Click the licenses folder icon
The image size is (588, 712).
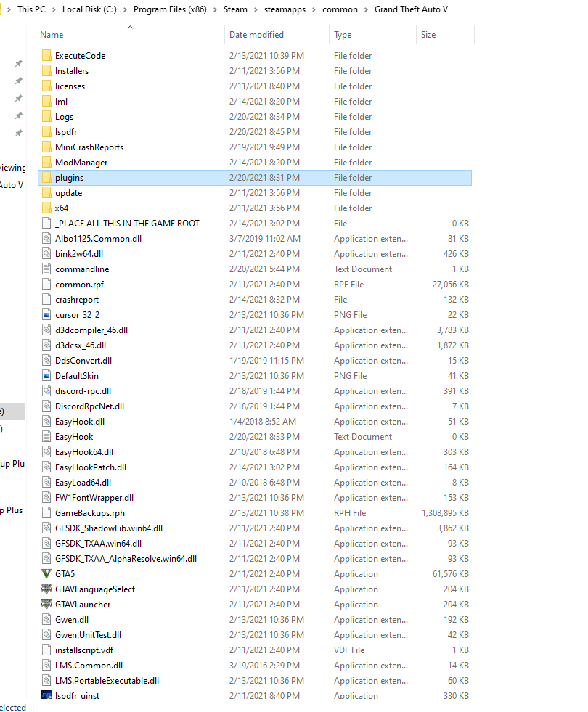pos(46,86)
